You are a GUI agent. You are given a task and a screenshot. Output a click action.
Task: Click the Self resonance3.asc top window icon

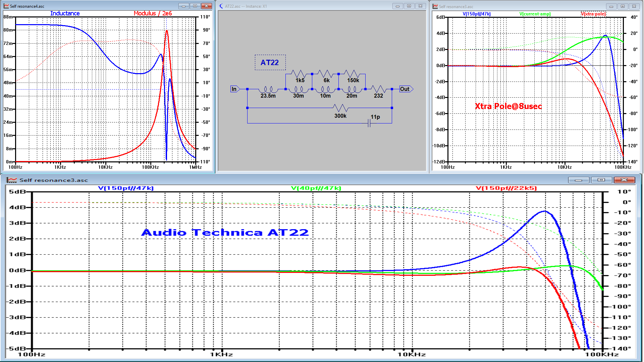click(x=435, y=6)
